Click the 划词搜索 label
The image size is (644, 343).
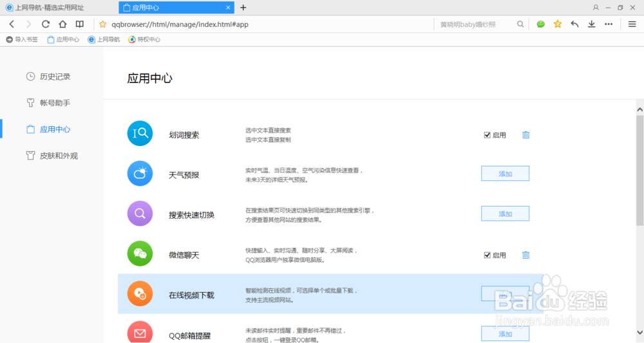[x=184, y=135]
